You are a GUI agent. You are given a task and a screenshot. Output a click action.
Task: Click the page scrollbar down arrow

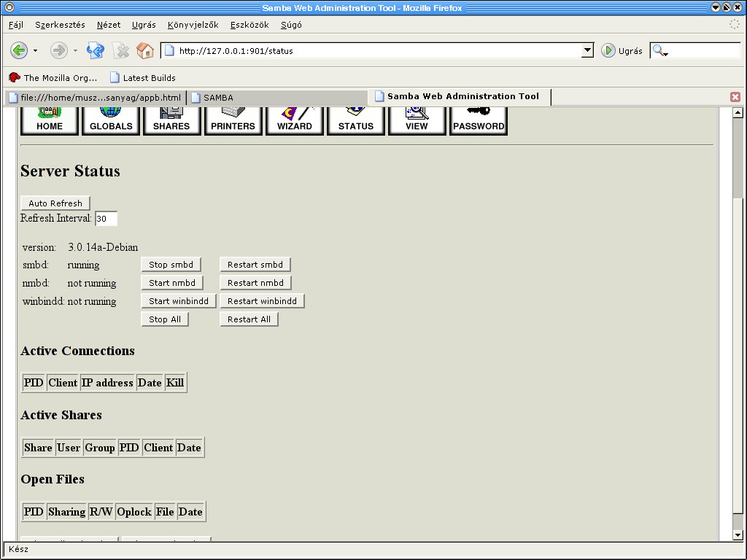point(738,535)
